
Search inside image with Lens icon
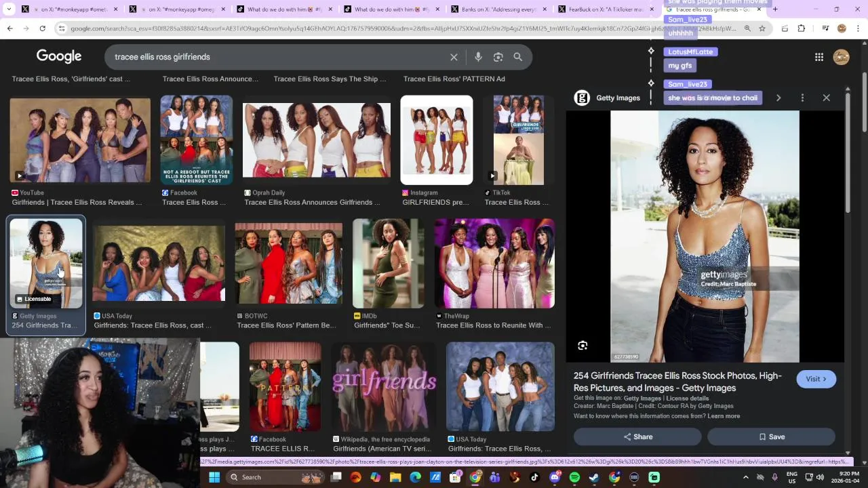point(583,346)
